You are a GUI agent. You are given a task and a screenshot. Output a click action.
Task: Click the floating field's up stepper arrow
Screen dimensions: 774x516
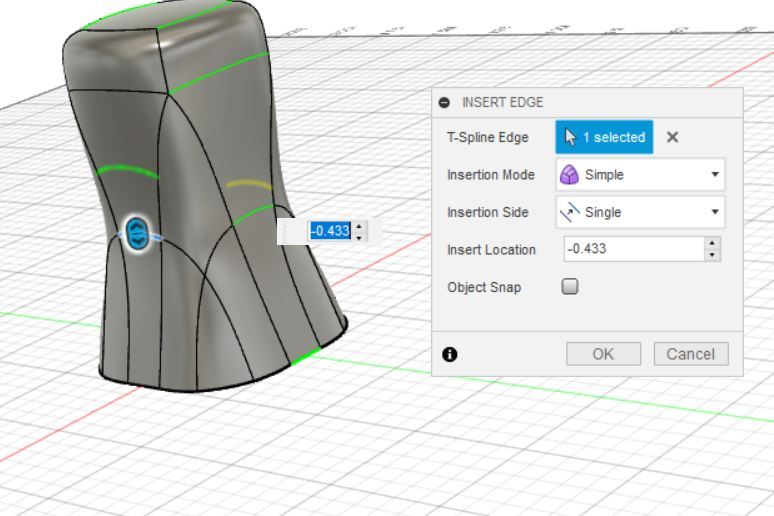[x=359, y=226]
